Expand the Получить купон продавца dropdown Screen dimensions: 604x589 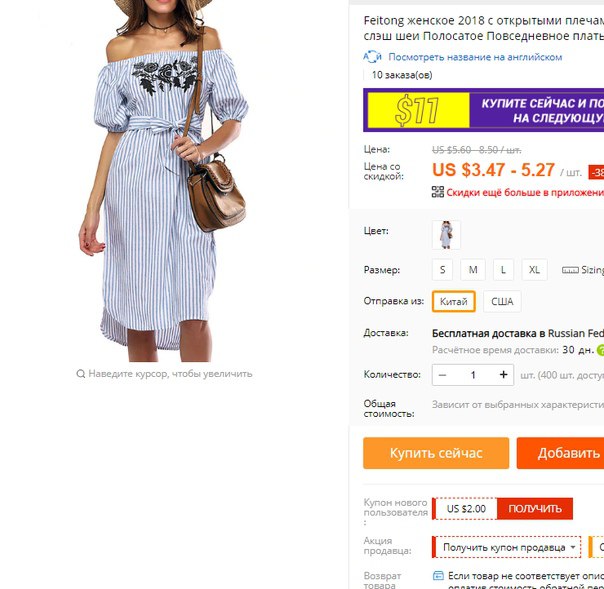coord(506,547)
